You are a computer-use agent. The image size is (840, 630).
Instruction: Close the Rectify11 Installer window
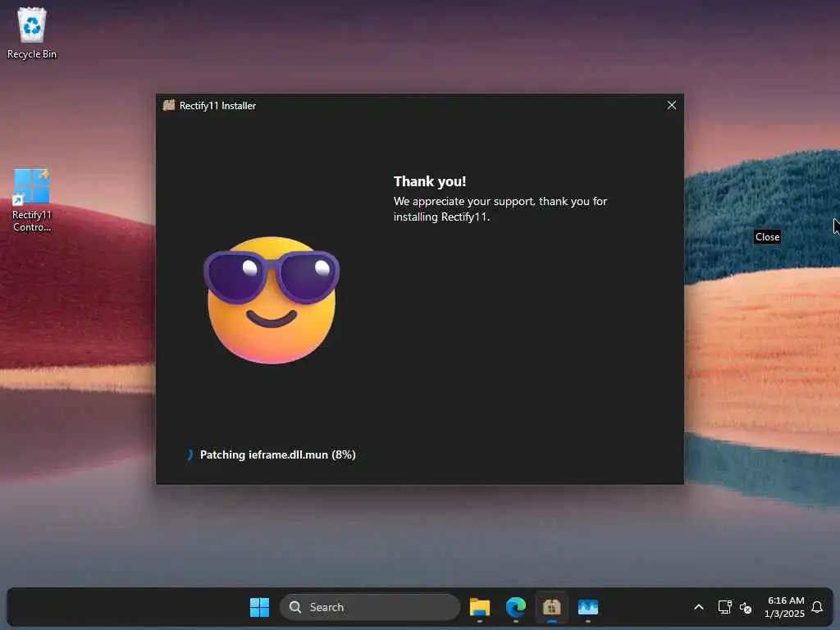point(671,106)
